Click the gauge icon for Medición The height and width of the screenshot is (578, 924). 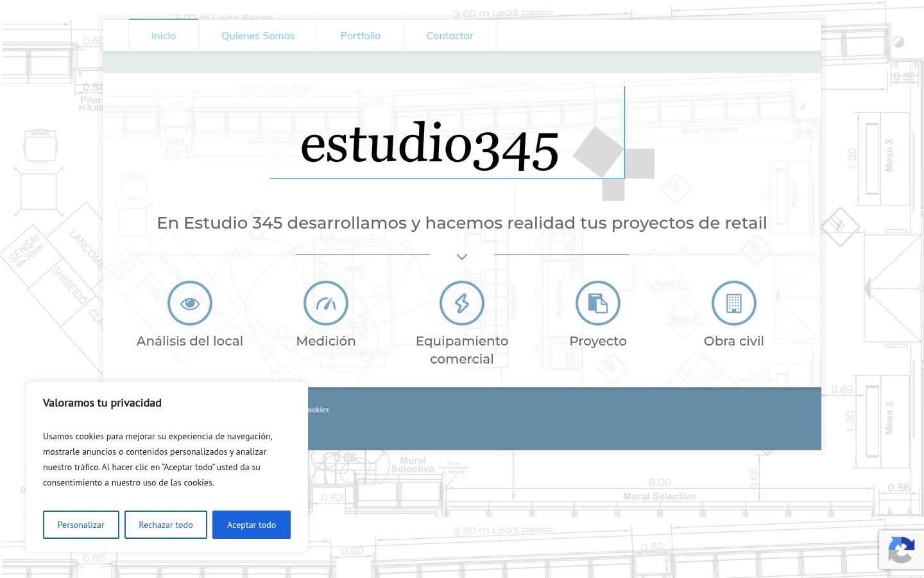tap(326, 303)
